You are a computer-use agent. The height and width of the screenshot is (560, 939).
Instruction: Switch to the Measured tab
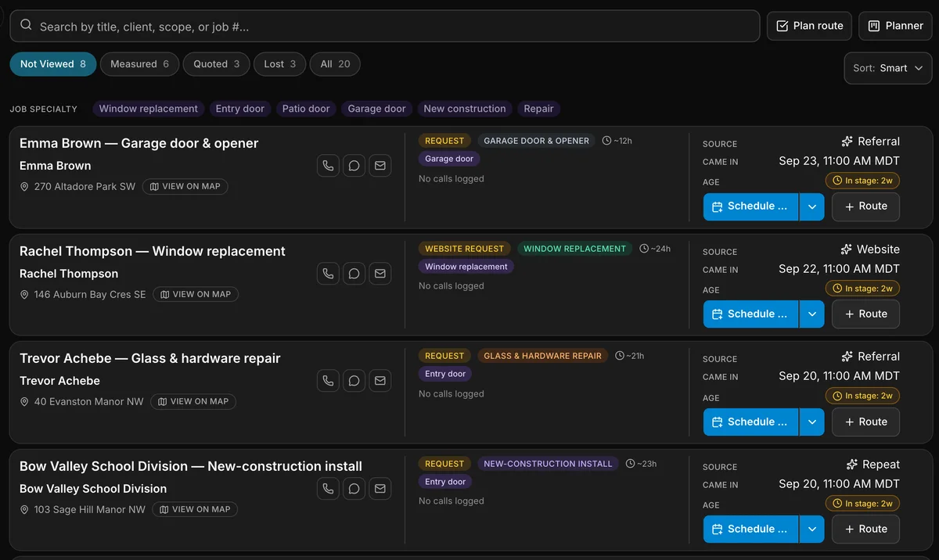139,64
